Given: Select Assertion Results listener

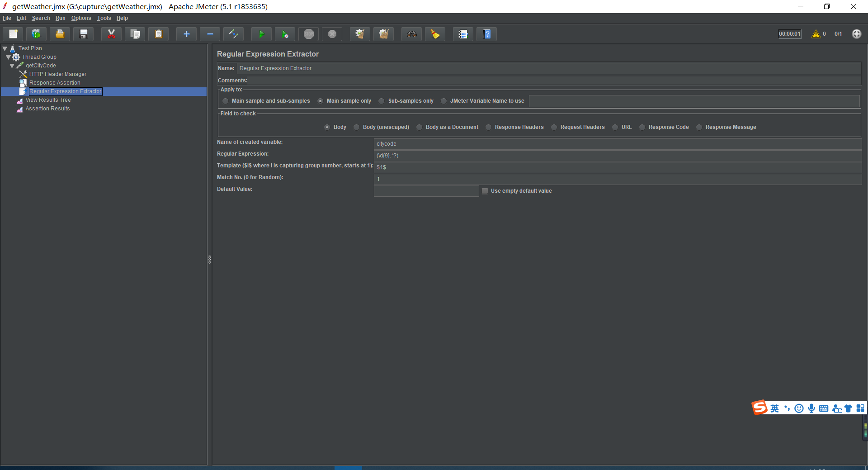Looking at the screenshot, I should point(47,109).
